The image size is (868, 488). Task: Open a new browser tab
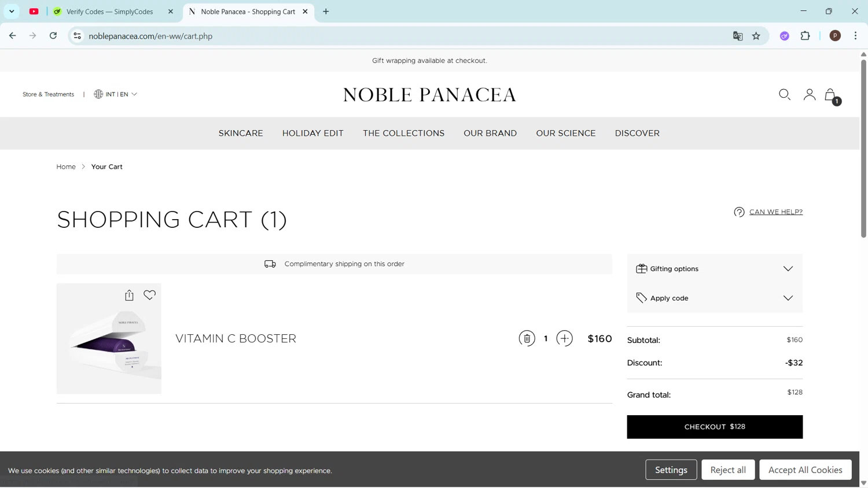tap(326, 12)
